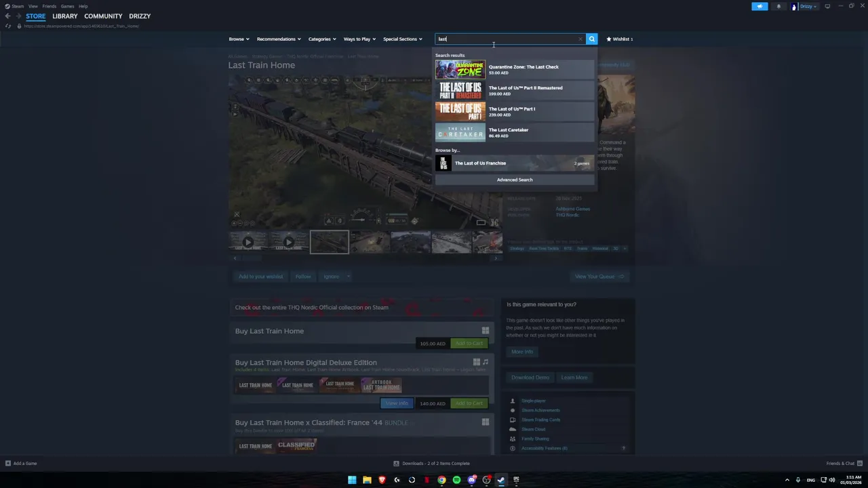Click Download Demo button

point(530,378)
